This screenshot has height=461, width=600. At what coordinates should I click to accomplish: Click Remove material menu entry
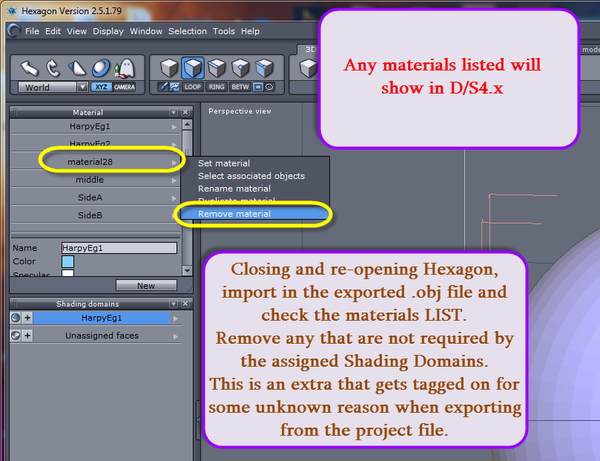pyautogui.click(x=255, y=213)
